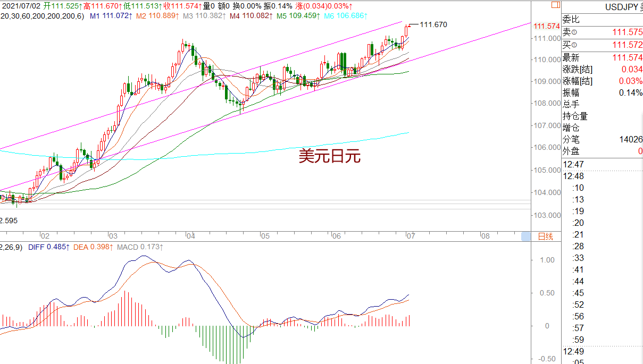Click the DIFF 0.485 indicator label

pyautogui.click(x=49, y=247)
